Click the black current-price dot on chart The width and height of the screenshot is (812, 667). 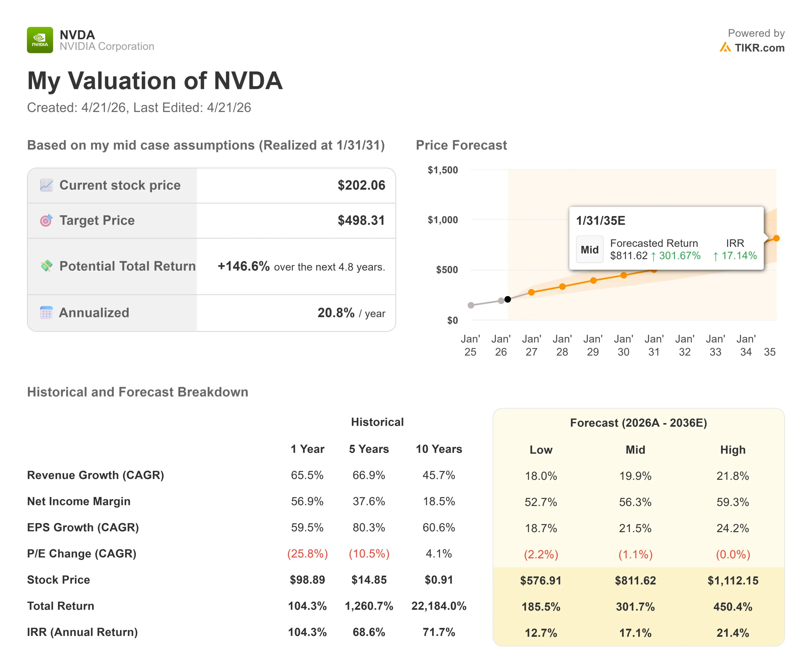[507, 299]
